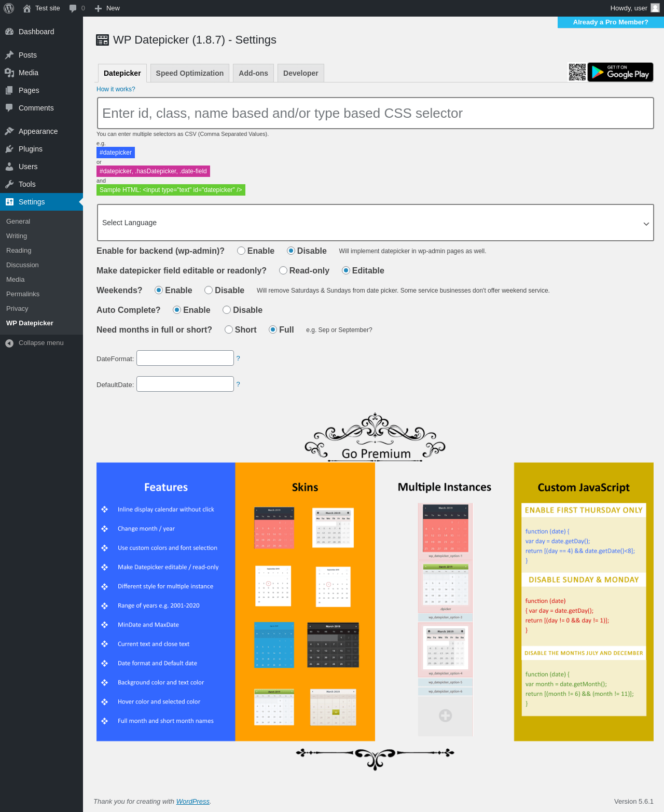The image size is (664, 812).
Task: Open Privacy settings submenu
Action: coord(17,309)
